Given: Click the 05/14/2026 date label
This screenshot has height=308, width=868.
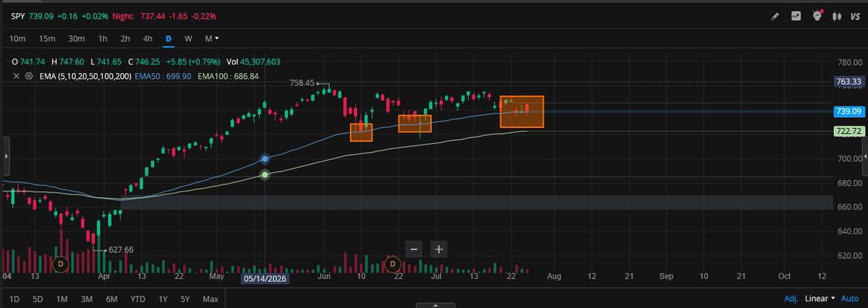Looking at the screenshot, I should click(x=265, y=278).
